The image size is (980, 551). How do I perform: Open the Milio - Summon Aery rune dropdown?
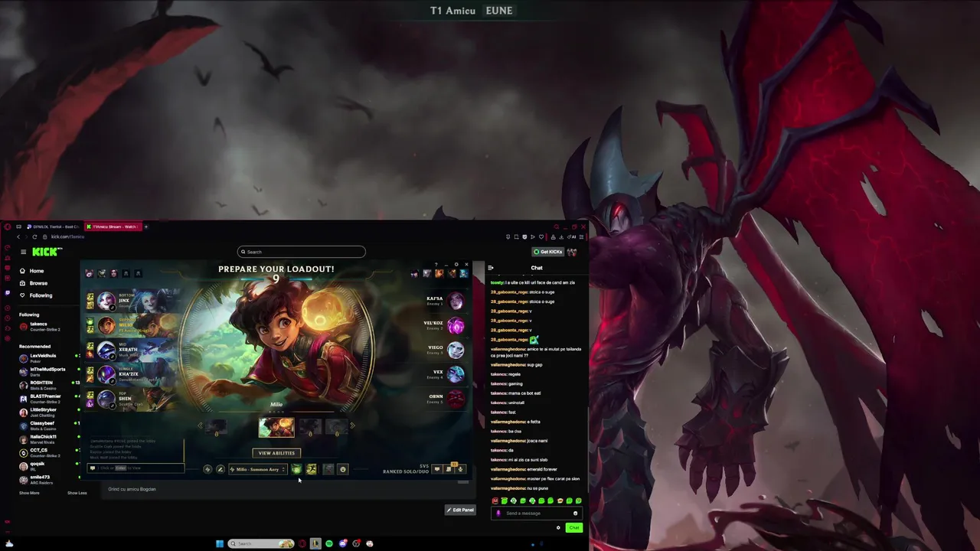click(x=259, y=469)
